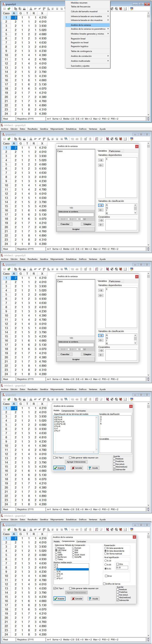The image size is (152, 644).
Task: Click the horizontal scrollbar under the model terms box
Action: point(75,452)
